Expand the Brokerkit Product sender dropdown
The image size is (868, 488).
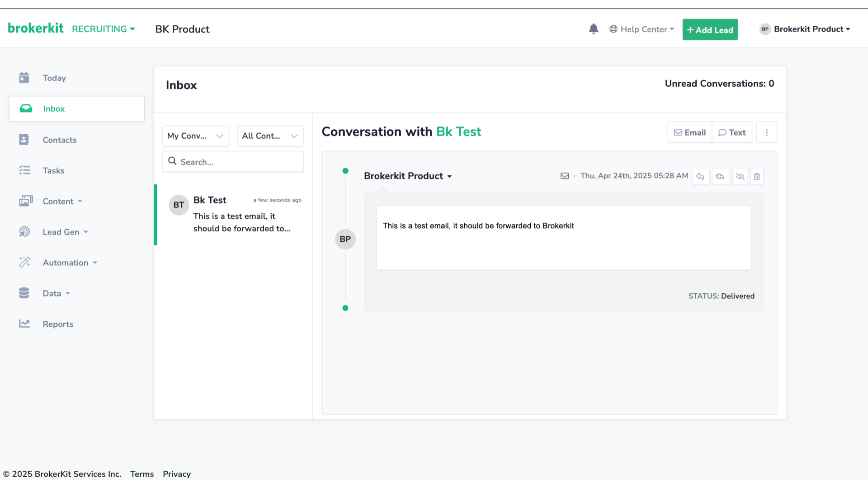click(449, 176)
